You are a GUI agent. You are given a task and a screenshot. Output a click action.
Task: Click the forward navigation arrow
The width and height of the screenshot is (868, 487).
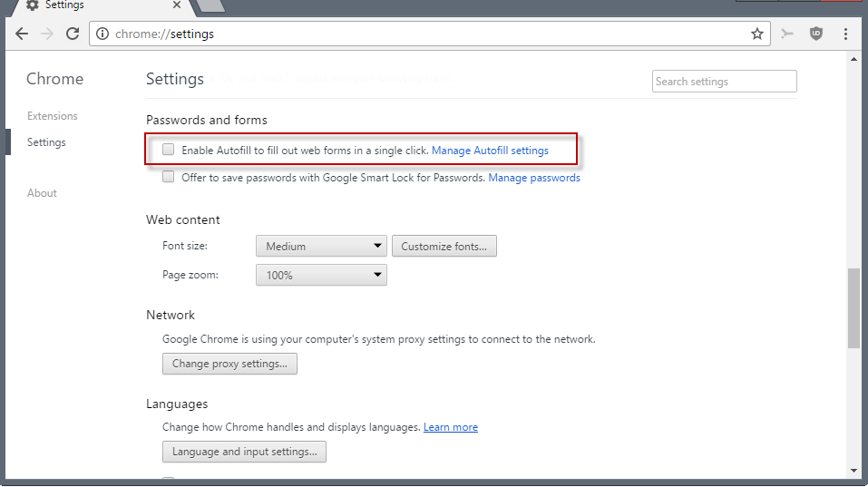click(47, 34)
